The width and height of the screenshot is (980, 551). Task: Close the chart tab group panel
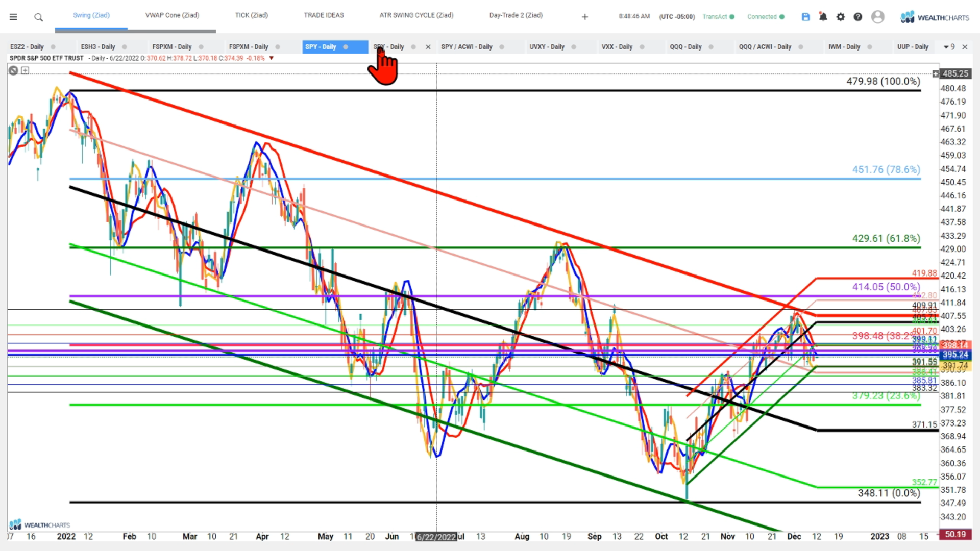[x=965, y=47]
